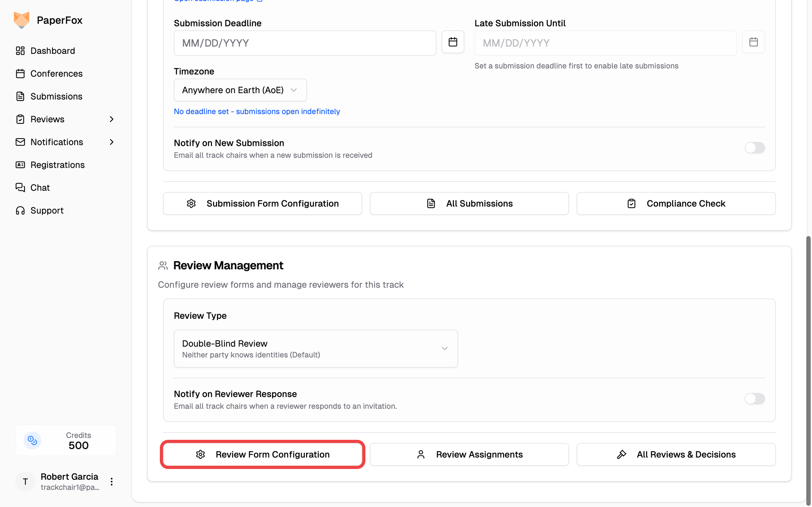
Task: Open the Double-Blind Review type dropdown
Action: (315, 348)
